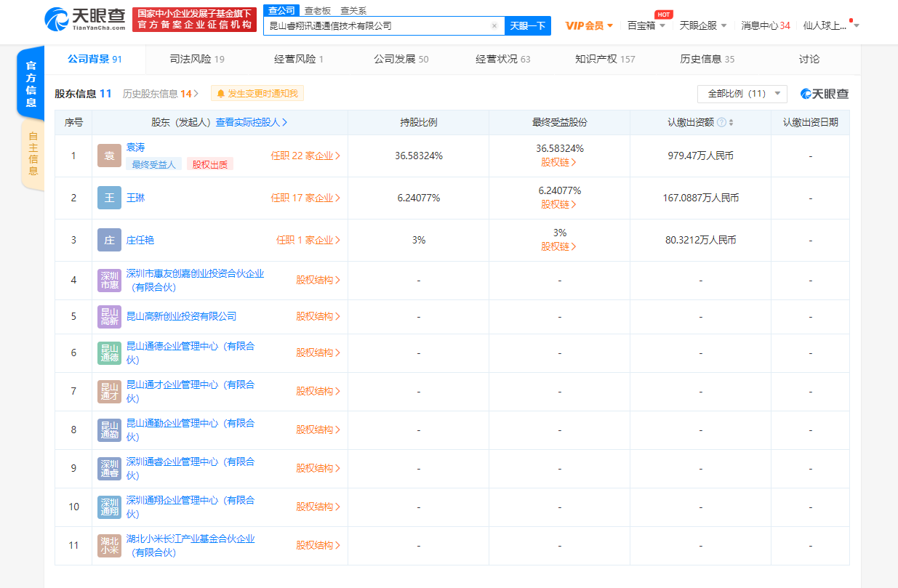Expand 任职 1 家企业 for 庄任艳

point(308,240)
